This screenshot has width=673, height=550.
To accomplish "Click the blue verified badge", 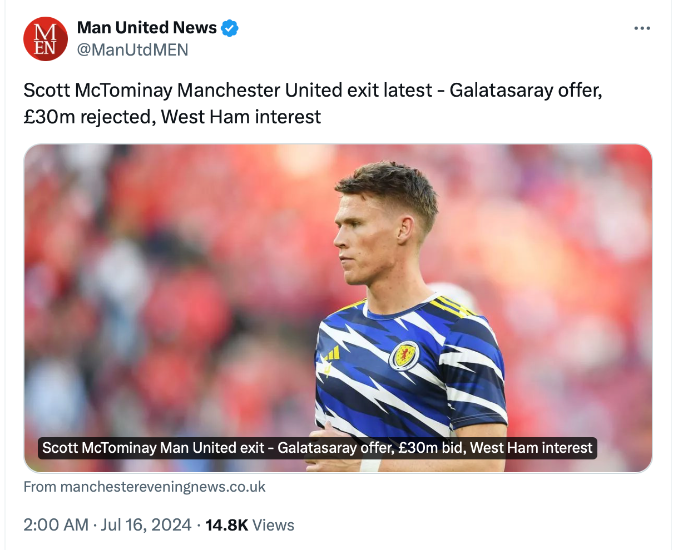I will pos(231,28).
